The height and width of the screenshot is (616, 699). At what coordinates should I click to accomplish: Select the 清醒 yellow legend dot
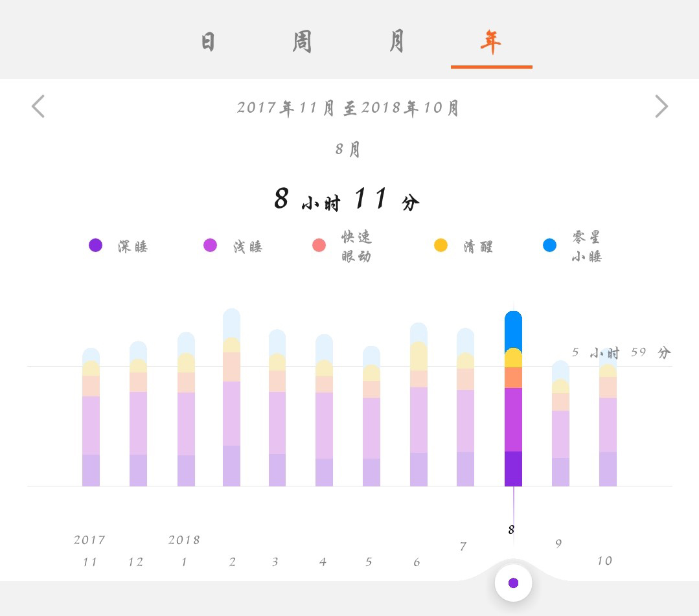(441, 245)
